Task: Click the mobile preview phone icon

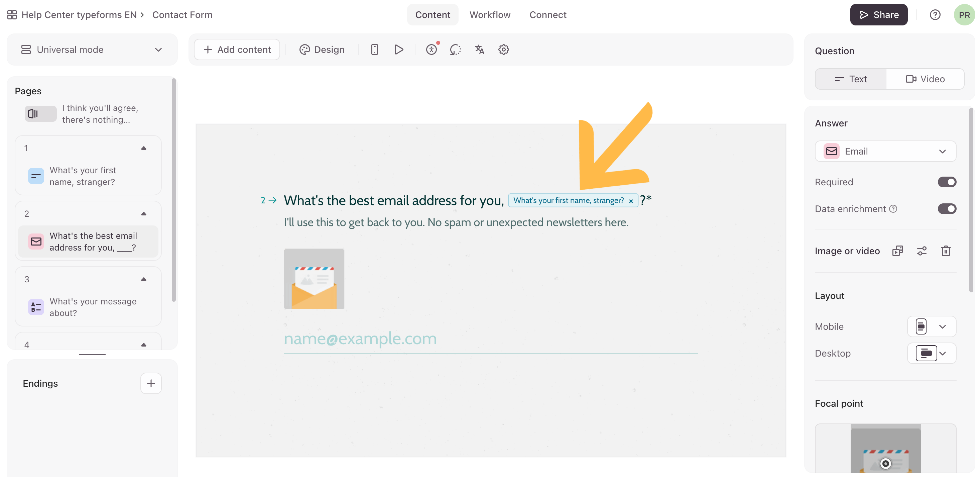Action: pyautogui.click(x=374, y=50)
